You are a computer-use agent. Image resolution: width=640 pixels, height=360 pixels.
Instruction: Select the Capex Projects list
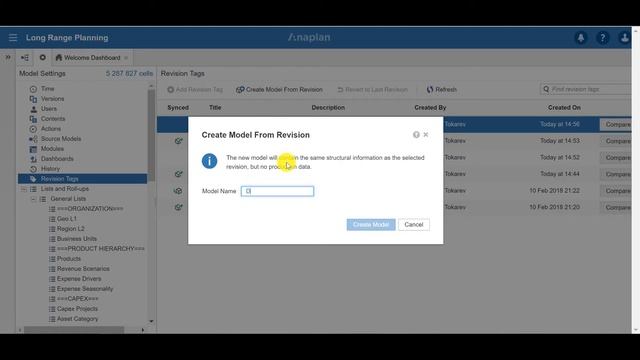click(77, 309)
